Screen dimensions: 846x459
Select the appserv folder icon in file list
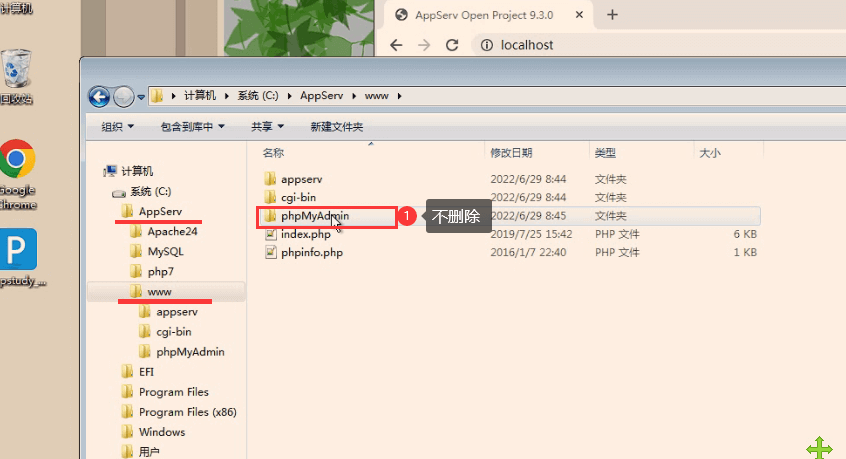(x=270, y=179)
